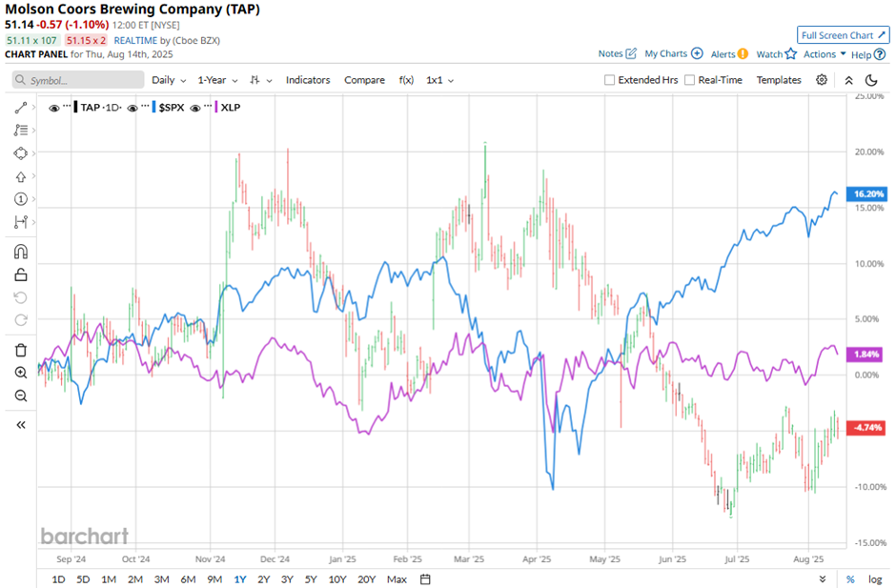Select the Max time range
The image size is (896, 588).
point(397,579)
